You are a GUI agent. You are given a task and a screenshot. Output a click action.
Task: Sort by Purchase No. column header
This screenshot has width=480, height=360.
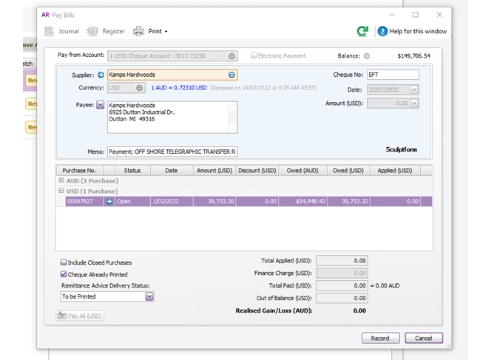pos(79,171)
